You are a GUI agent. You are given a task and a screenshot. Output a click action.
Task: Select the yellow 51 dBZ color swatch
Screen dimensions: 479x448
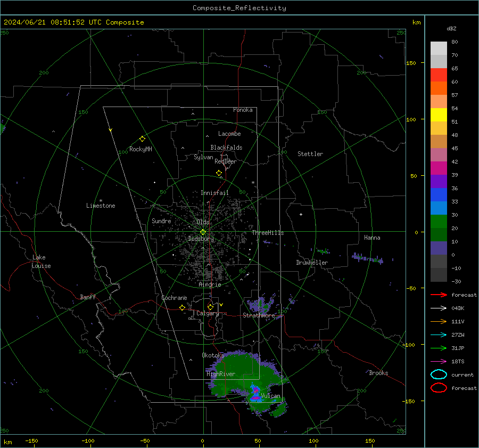[439, 115]
